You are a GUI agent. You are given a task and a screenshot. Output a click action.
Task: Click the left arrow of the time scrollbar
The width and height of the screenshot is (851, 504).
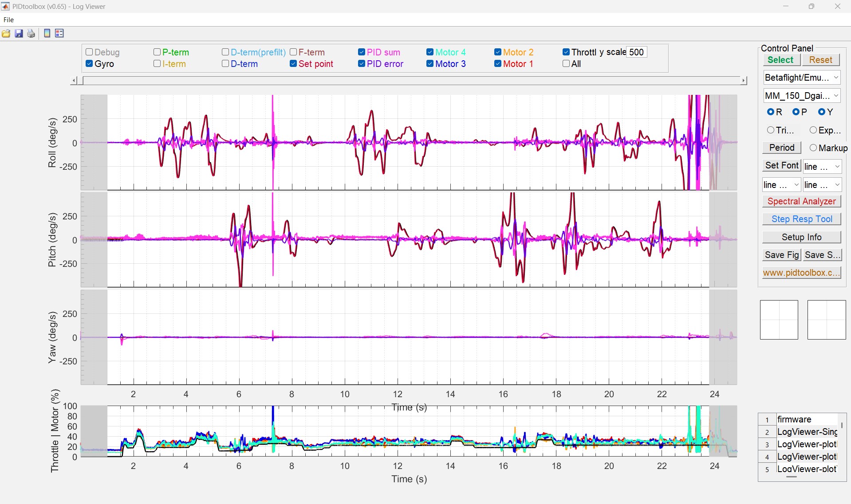(x=74, y=81)
